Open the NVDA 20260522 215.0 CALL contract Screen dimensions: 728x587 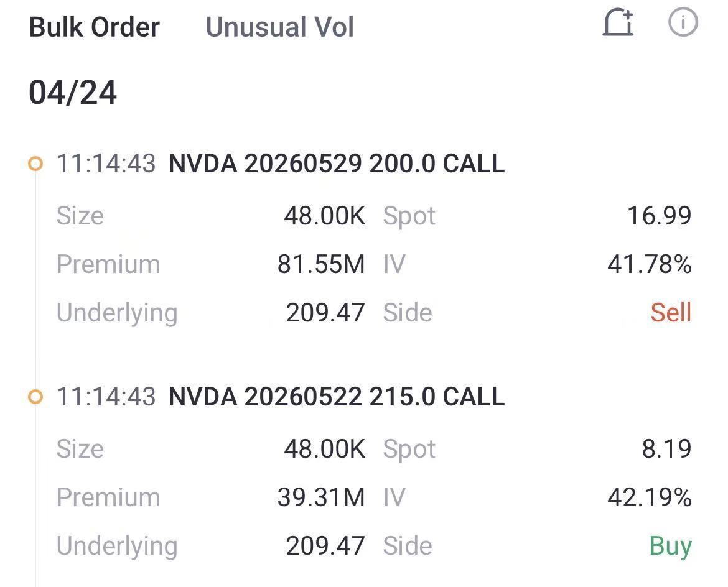[336, 396]
